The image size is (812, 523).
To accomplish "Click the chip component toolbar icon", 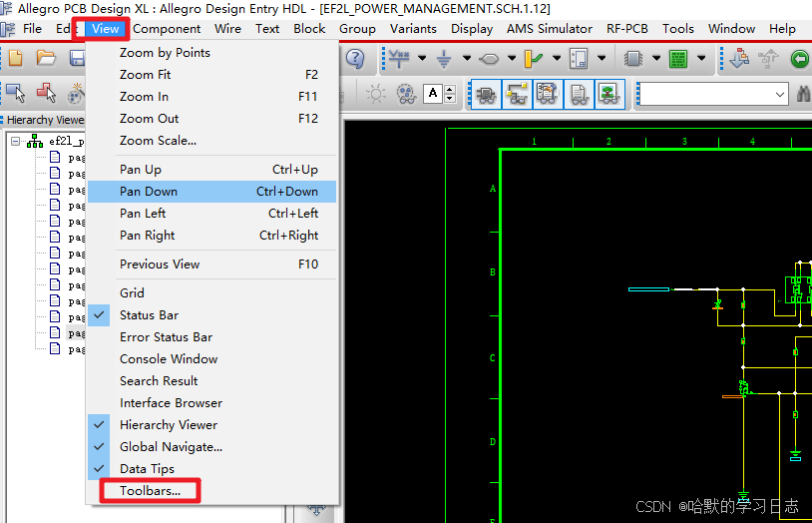I will 633,59.
